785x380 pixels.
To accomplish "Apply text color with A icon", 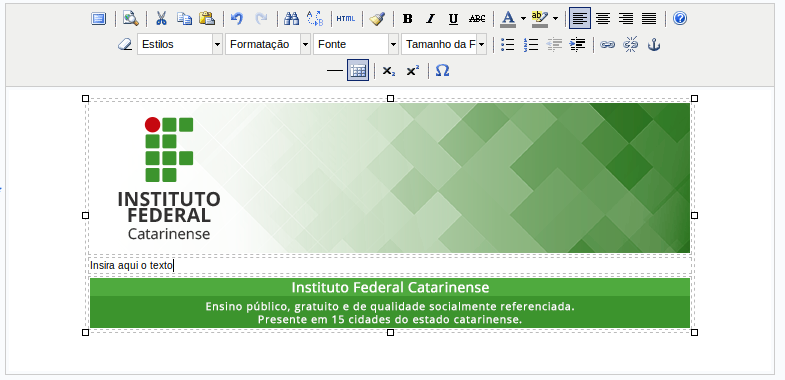I will (x=508, y=19).
